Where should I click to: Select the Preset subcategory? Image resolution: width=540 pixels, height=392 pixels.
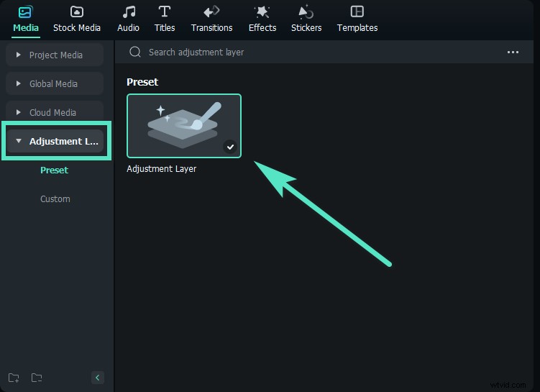pos(54,170)
